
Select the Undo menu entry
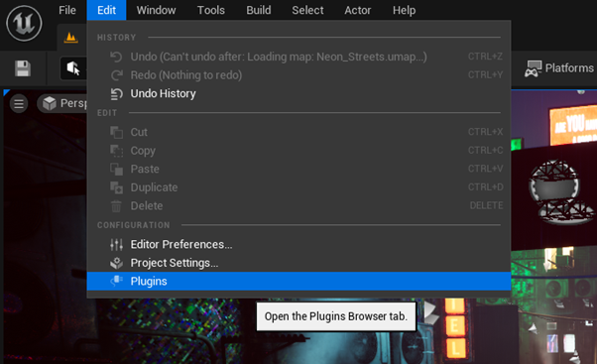pos(298,57)
